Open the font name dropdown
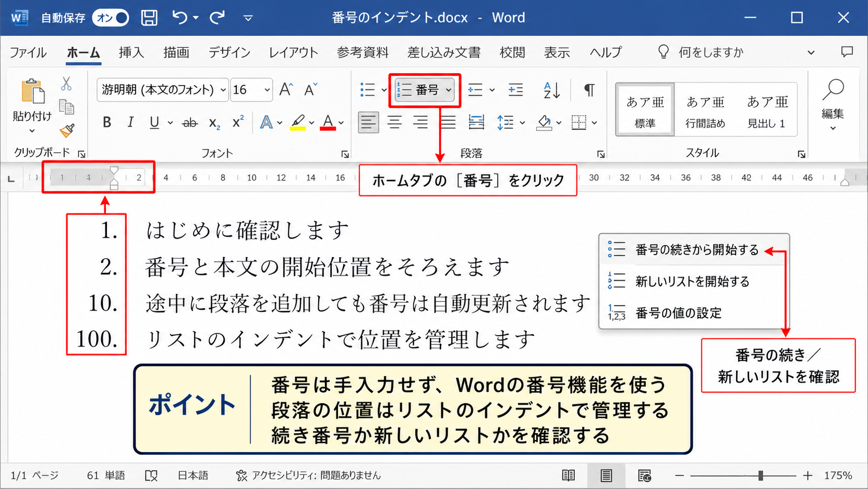 pos(223,90)
